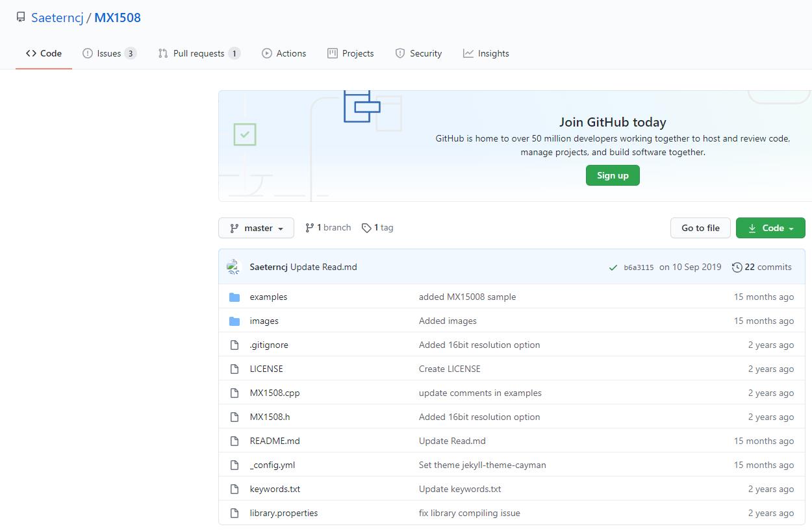Open the MX1508 repository name link

pyautogui.click(x=118, y=18)
